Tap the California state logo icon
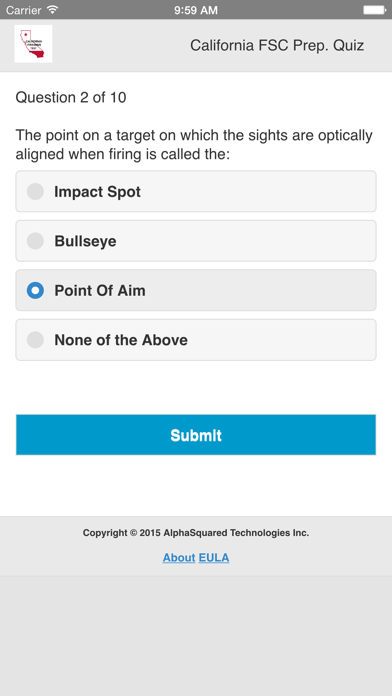Screen dimensions: 392x696 (x=33, y=44)
